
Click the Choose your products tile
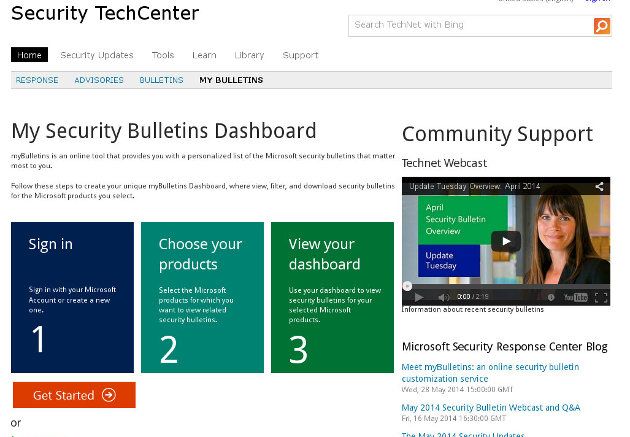(202, 297)
